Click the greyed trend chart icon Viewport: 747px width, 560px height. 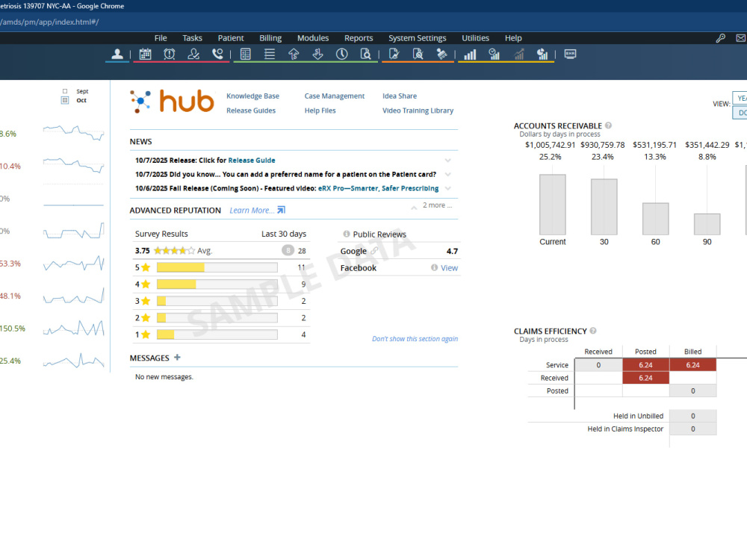tap(518, 55)
